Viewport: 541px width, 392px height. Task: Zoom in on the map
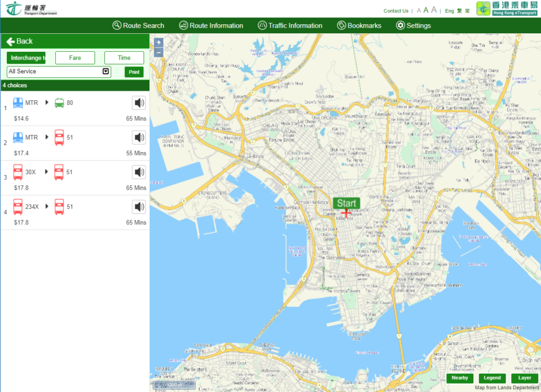point(158,42)
